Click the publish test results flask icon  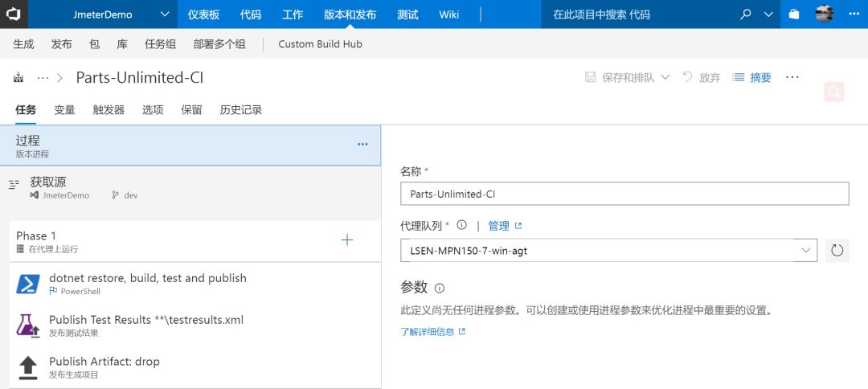coord(27,326)
